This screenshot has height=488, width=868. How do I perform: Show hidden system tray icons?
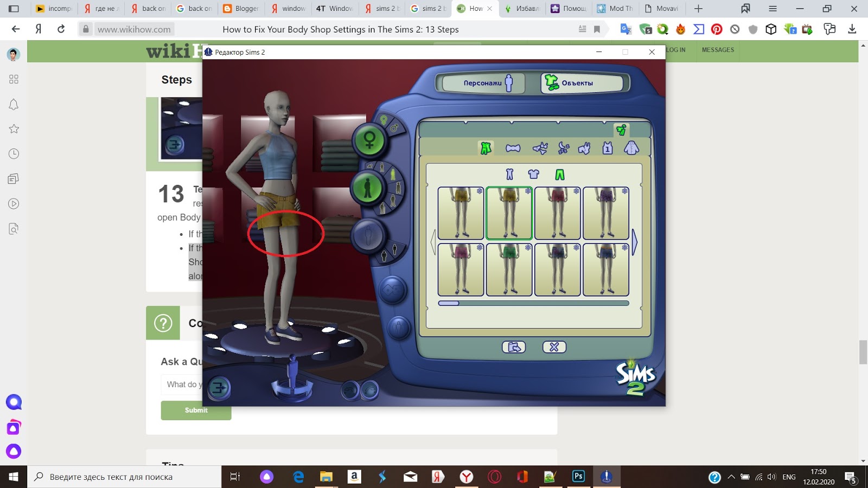click(x=731, y=477)
